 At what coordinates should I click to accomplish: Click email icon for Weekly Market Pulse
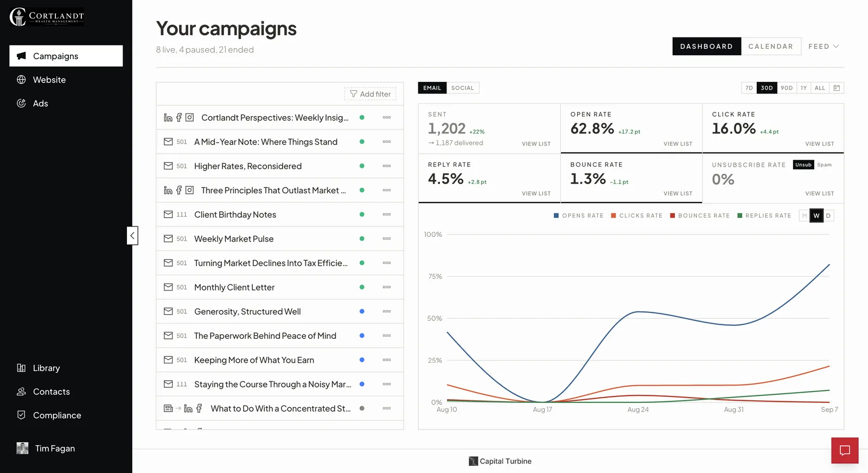click(168, 238)
